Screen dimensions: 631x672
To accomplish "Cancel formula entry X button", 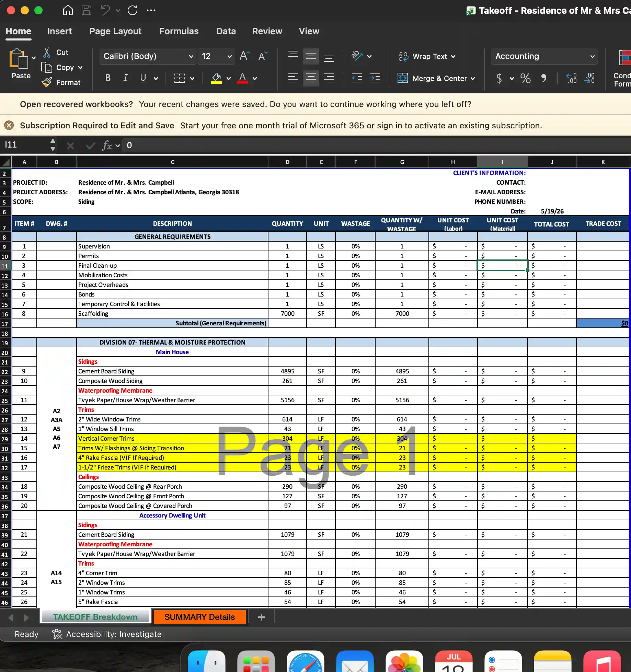I will tap(70, 146).
